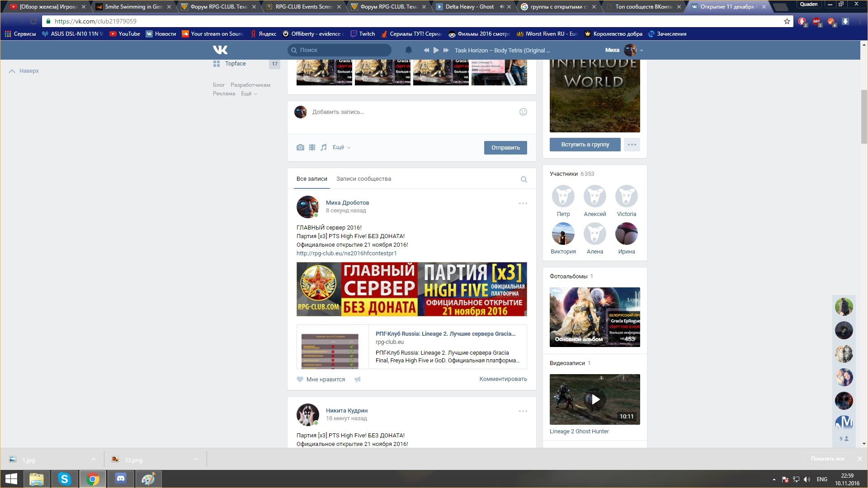Attach audio using music note icon
This screenshot has height=488, width=868.
pyautogui.click(x=324, y=147)
